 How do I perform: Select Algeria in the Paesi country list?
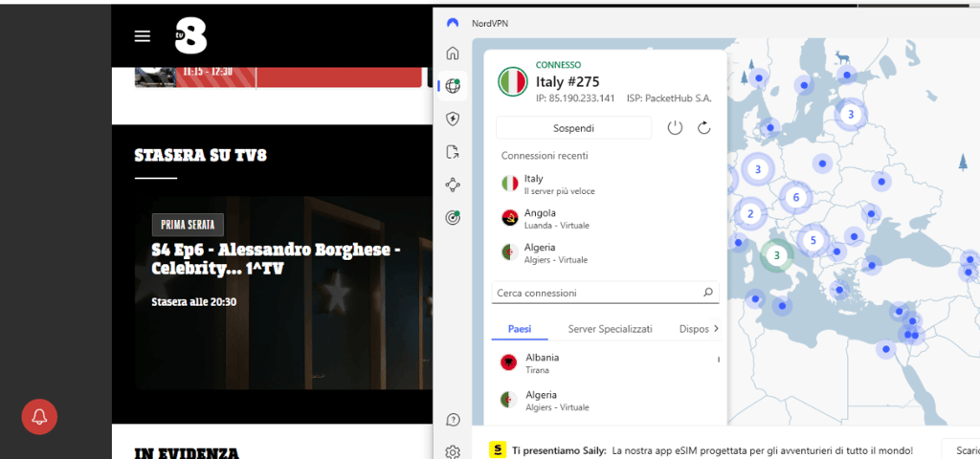pyautogui.click(x=603, y=401)
